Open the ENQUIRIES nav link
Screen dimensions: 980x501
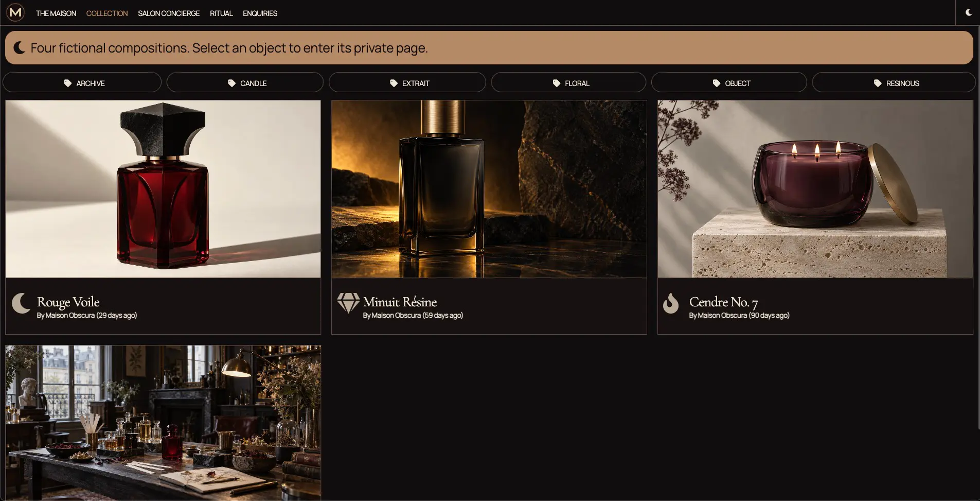[x=260, y=13]
